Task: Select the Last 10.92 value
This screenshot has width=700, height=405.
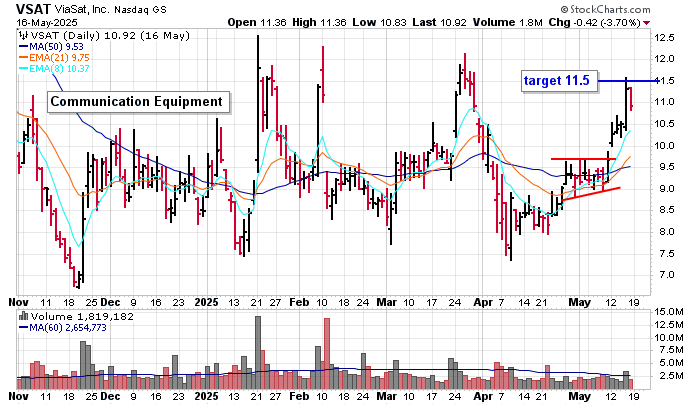Action: click(440, 22)
